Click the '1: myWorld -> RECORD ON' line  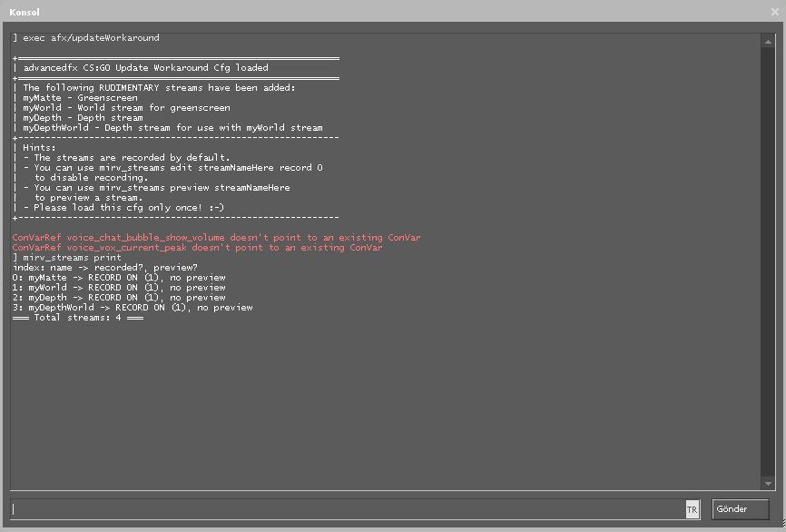(119, 288)
